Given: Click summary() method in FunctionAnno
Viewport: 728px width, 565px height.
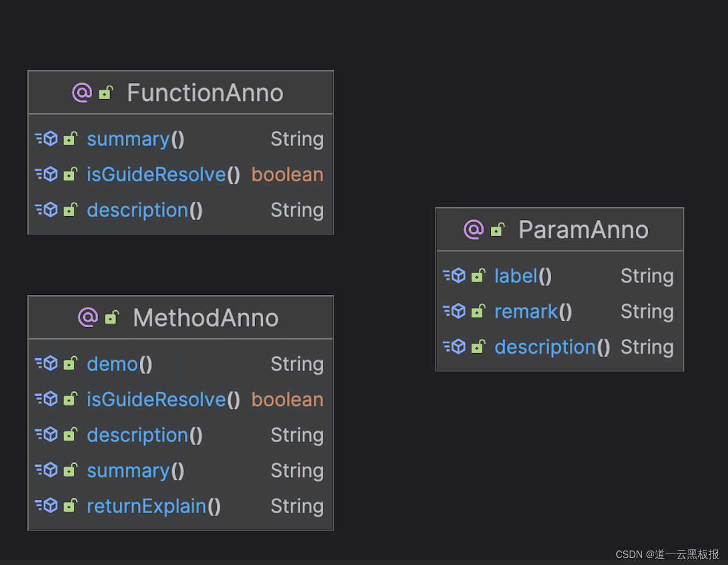Looking at the screenshot, I should pyautogui.click(x=135, y=139).
